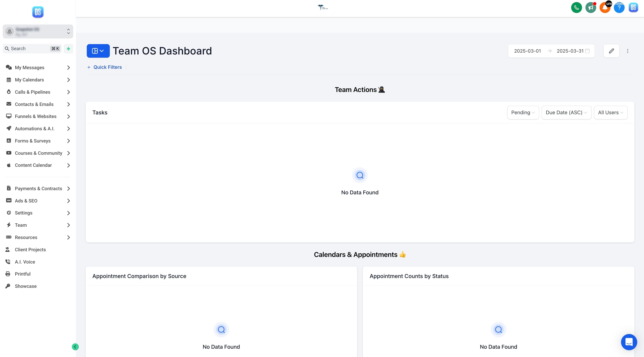The width and height of the screenshot is (644, 357).
Task: Open the blue chat widget bubble
Action: pos(629,342)
